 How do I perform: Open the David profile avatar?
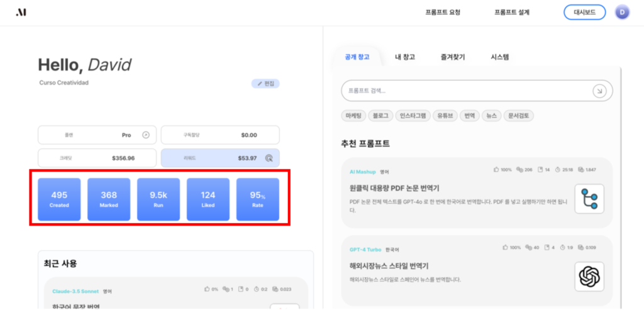pos(622,12)
